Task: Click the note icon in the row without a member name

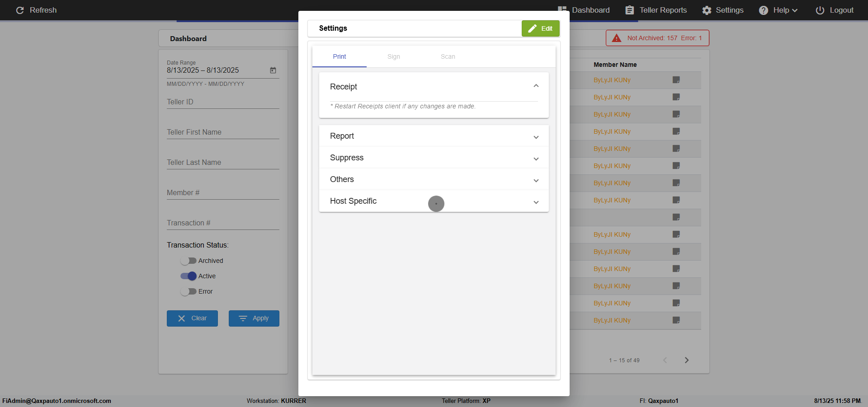Action: [x=676, y=217]
